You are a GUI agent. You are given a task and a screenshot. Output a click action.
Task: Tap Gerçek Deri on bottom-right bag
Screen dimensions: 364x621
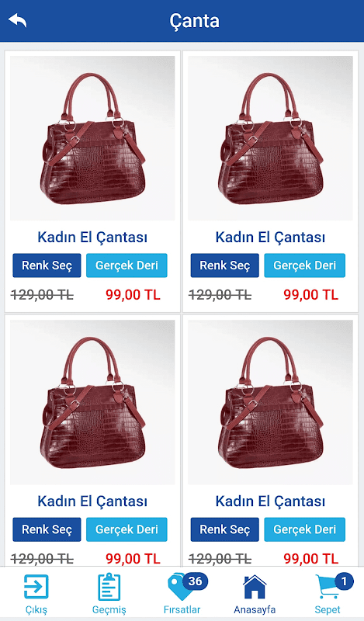click(304, 529)
